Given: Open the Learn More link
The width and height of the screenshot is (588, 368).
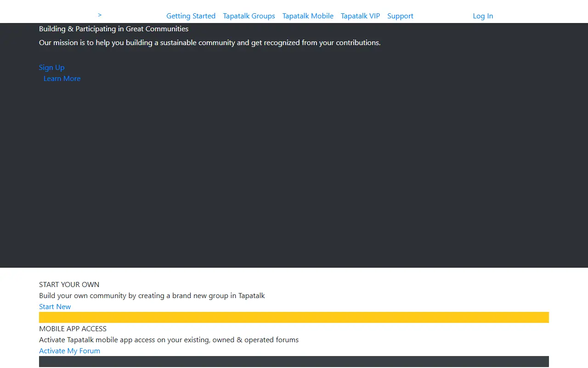Looking at the screenshot, I should coord(62,79).
